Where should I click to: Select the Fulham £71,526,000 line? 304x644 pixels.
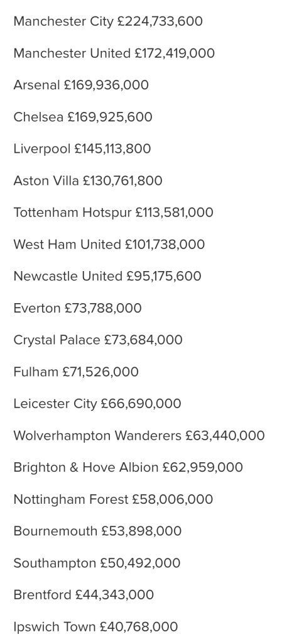coord(76,372)
